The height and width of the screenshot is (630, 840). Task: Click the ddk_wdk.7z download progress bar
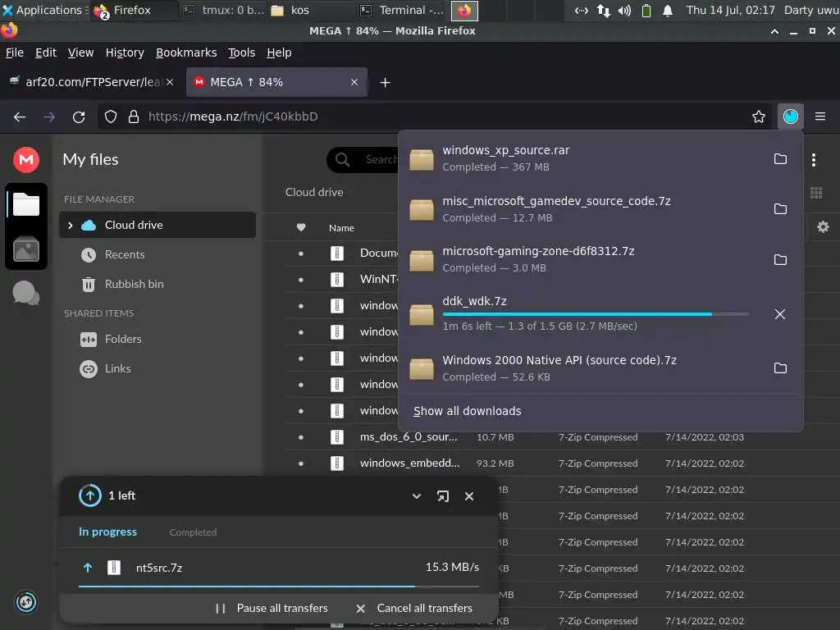pos(596,314)
